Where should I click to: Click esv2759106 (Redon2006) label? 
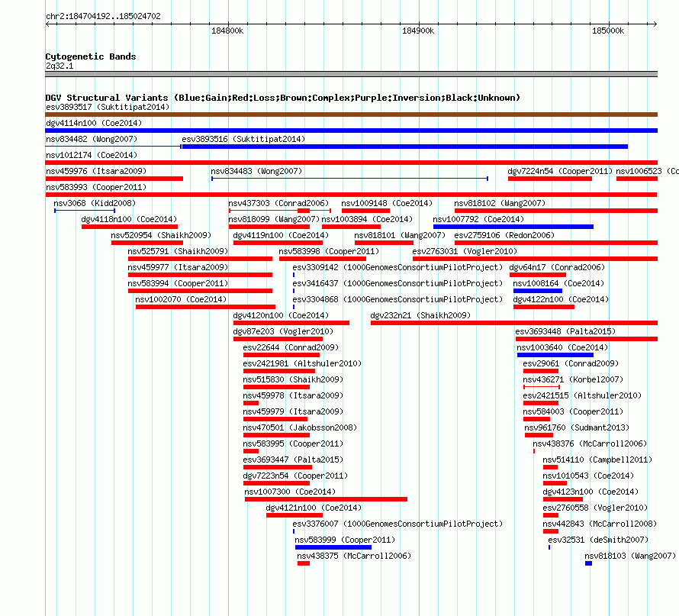504,235
